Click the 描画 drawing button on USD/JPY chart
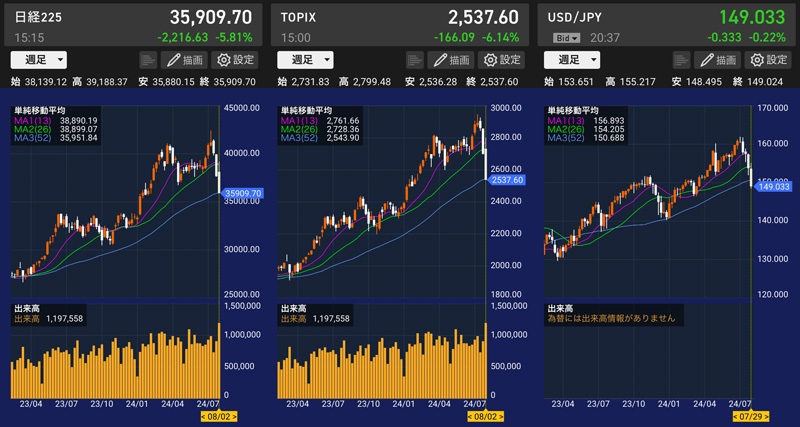800x427 pixels. 717,60
